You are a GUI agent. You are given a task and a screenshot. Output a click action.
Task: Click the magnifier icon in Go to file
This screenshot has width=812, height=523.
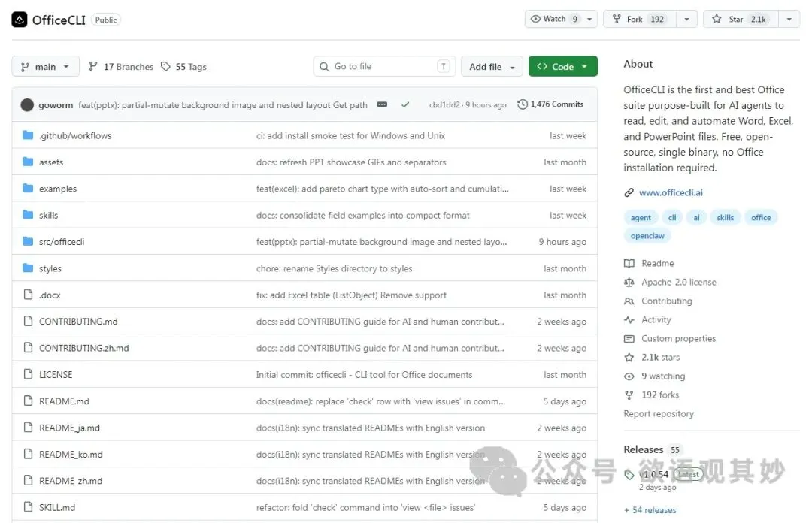[x=324, y=66]
